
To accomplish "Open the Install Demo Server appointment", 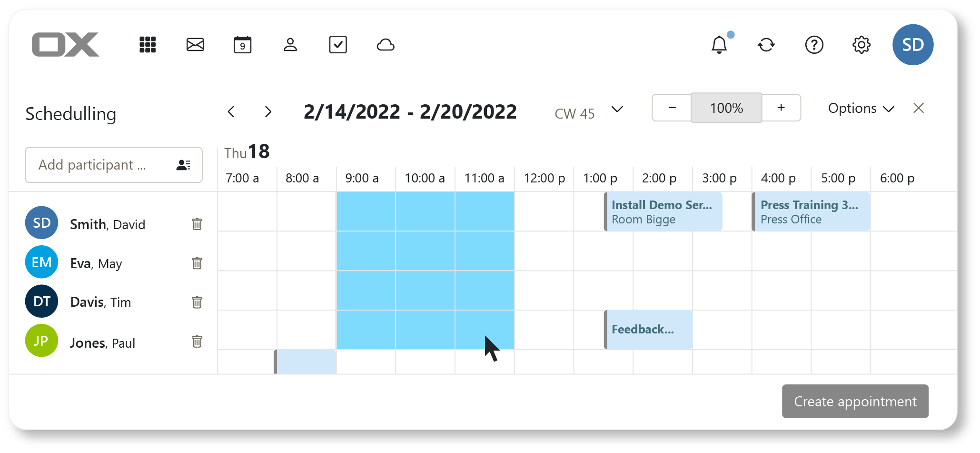I will pos(663,212).
